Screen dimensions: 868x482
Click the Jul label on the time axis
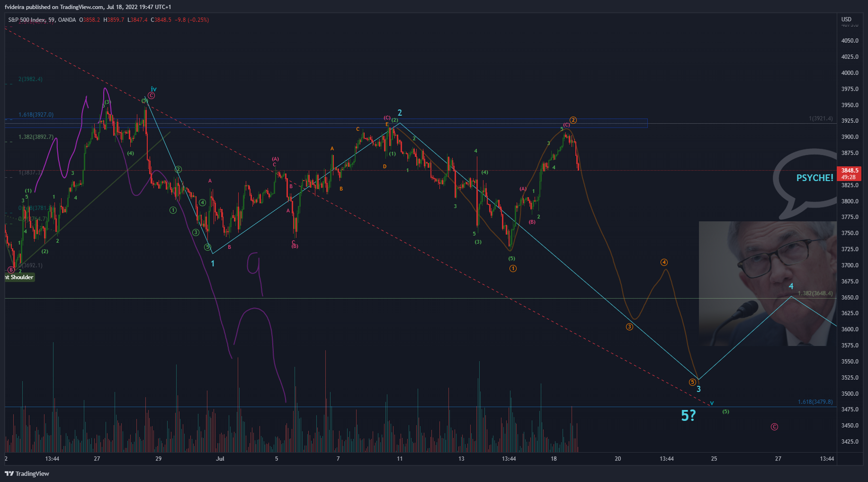click(220, 459)
